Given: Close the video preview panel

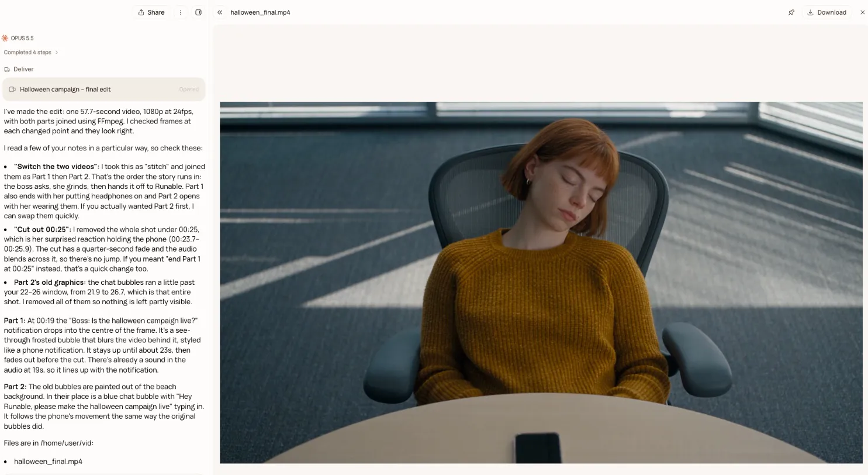Looking at the screenshot, I should tap(862, 12).
